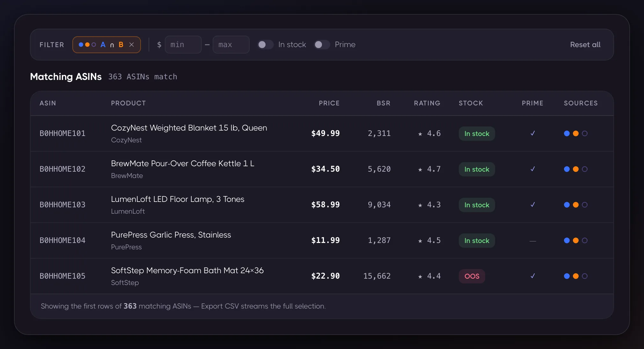Click the min price input field

(183, 45)
